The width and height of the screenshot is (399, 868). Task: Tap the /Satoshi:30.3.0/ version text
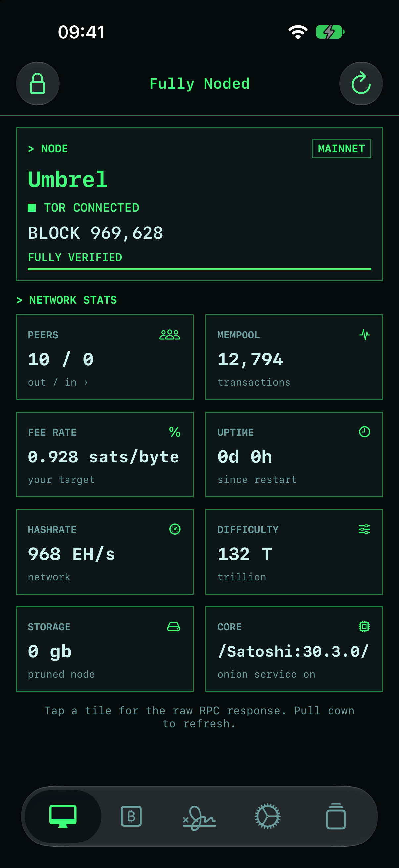tap(293, 651)
